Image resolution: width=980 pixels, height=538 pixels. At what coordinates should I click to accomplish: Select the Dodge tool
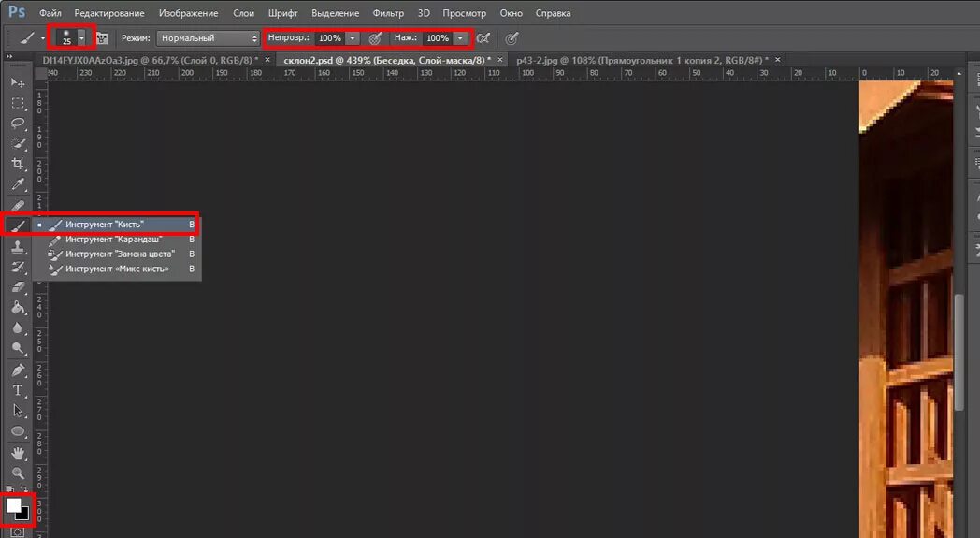18,348
